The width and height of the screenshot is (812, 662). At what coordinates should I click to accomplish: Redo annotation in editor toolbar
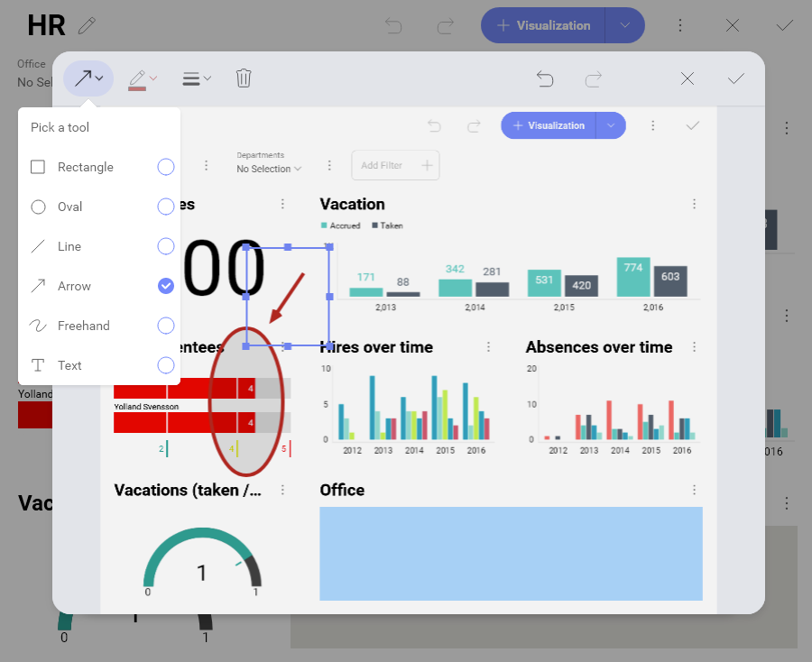(x=593, y=78)
